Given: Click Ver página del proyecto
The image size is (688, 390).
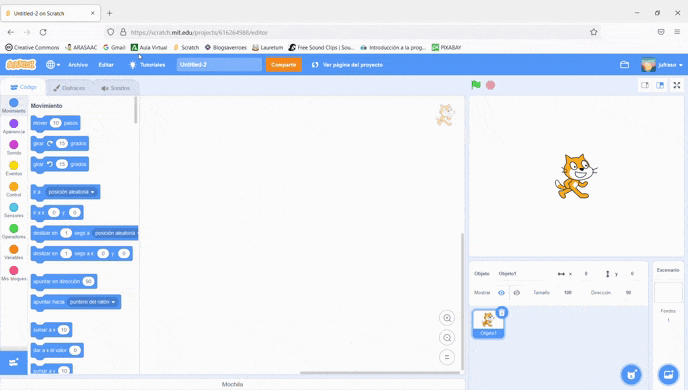Looking at the screenshot, I should tap(348, 64).
